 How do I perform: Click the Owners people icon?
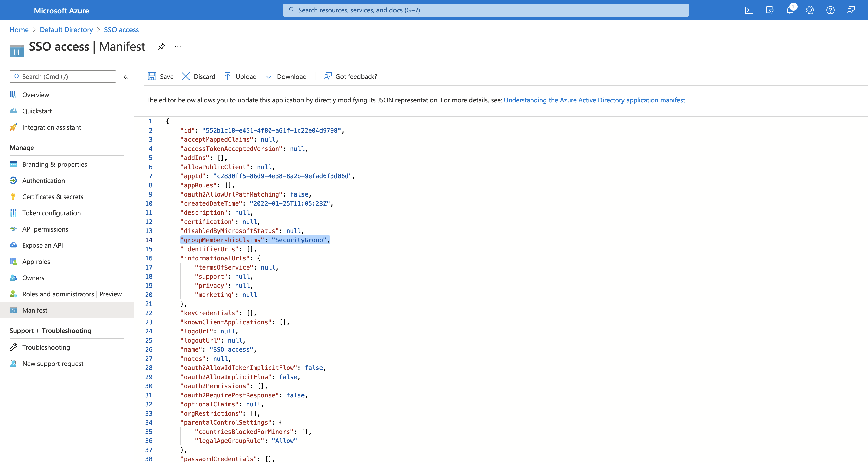coord(13,278)
